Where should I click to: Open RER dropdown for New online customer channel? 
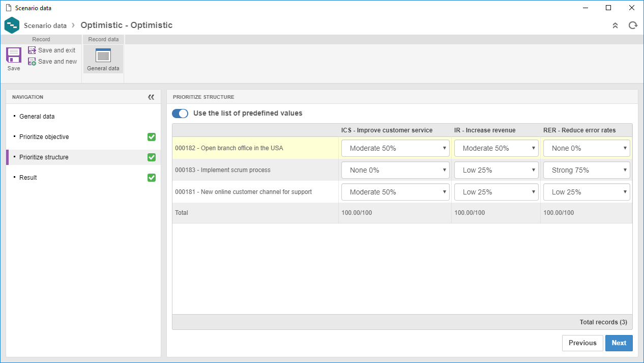587,192
